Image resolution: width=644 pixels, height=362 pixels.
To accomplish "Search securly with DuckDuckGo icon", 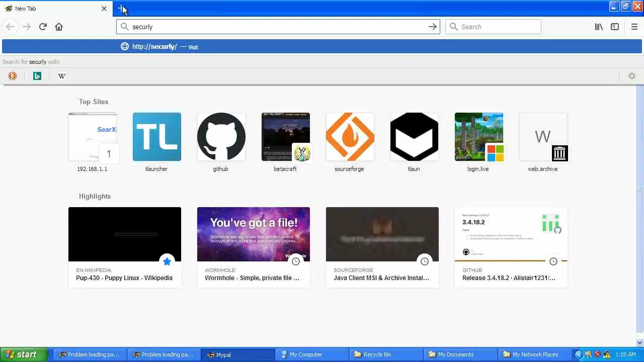I will (x=13, y=76).
